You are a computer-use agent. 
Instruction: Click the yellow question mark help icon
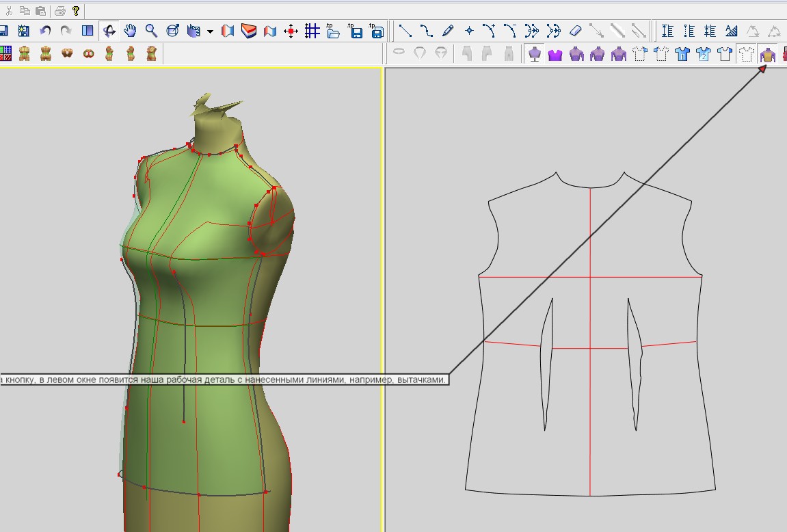click(x=76, y=10)
